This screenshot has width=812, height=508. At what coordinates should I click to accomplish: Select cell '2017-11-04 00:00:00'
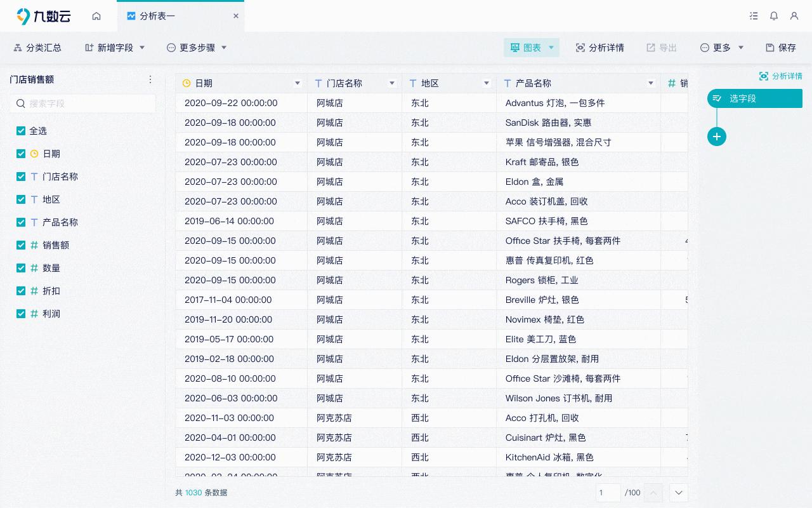pos(242,300)
